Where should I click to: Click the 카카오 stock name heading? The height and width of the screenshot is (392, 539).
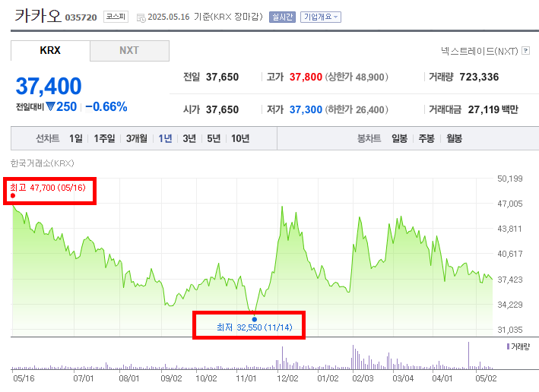37,15
